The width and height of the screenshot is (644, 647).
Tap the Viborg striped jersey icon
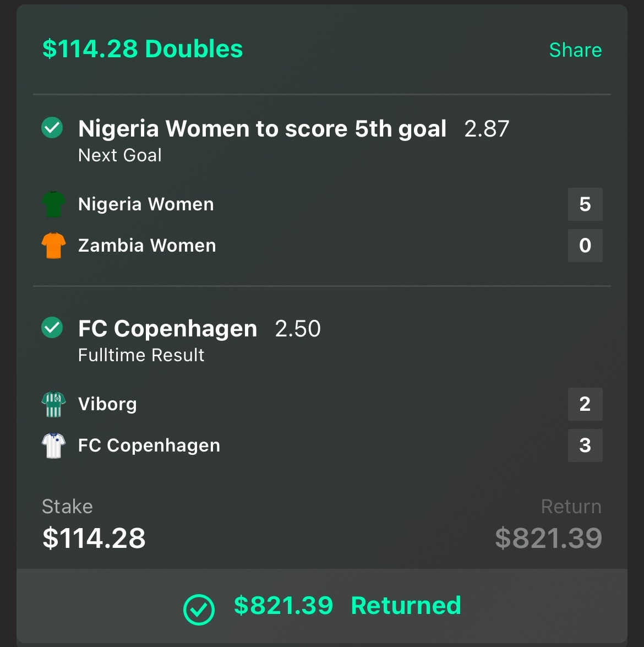[x=53, y=404]
